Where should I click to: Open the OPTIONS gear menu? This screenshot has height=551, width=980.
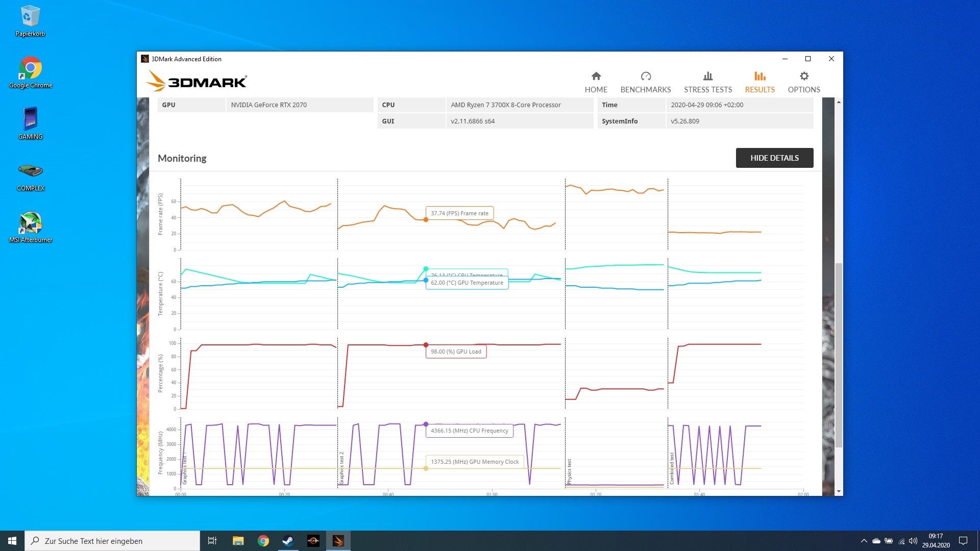(803, 82)
